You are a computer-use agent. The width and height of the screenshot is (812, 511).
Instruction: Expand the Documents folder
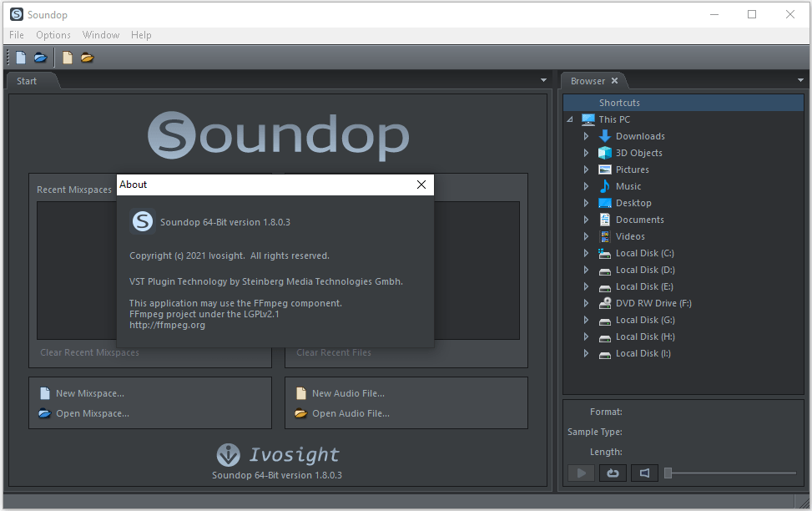point(586,220)
